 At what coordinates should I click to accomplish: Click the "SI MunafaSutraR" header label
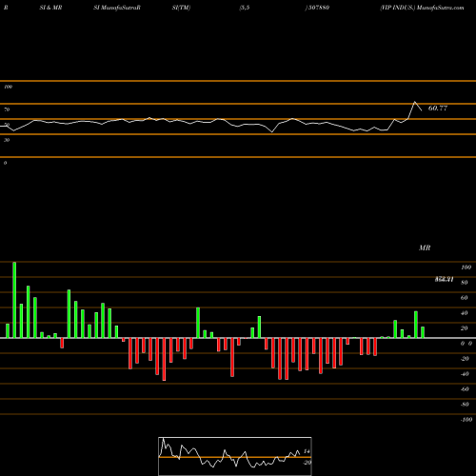(117, 8)
